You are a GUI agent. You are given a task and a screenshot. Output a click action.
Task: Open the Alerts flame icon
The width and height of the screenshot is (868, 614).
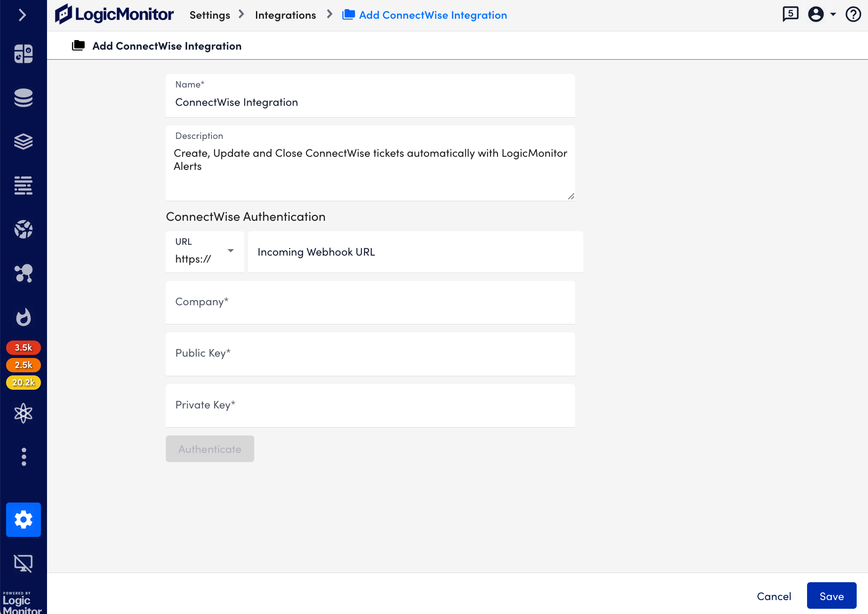click(x=24, y=317)
